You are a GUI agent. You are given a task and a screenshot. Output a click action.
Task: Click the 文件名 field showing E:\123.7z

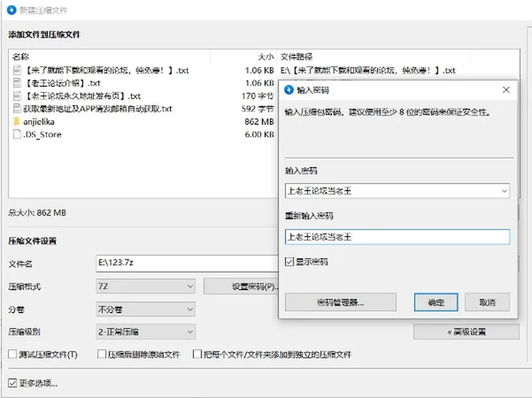(187, 263)
